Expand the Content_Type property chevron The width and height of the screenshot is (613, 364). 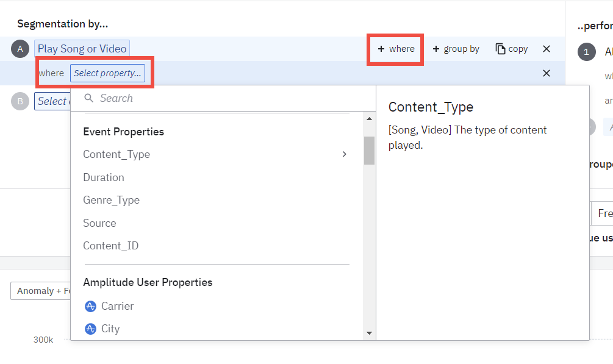pyautogui.click(x=345, y=154)
